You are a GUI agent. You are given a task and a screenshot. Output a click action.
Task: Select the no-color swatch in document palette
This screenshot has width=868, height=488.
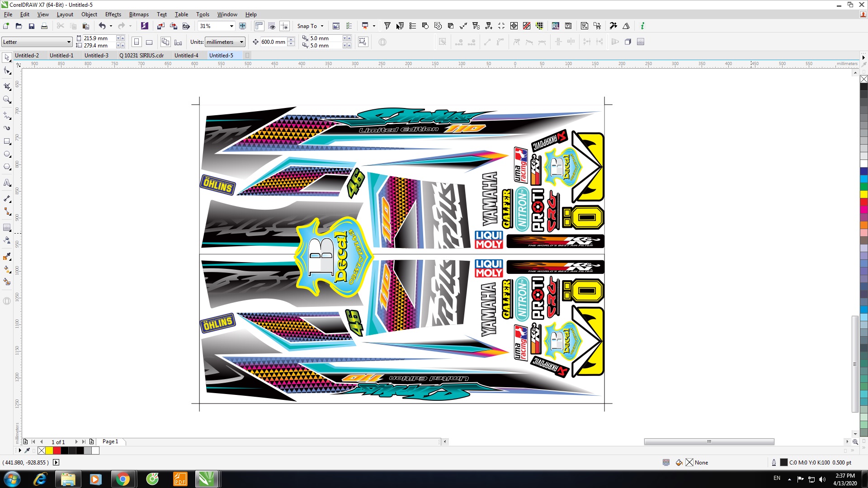pos(42,450)
